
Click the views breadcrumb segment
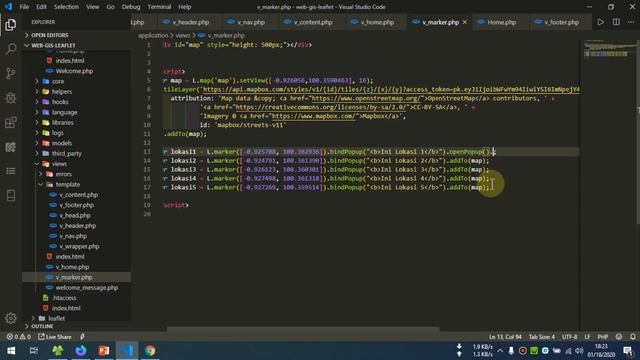coord(182,36)
